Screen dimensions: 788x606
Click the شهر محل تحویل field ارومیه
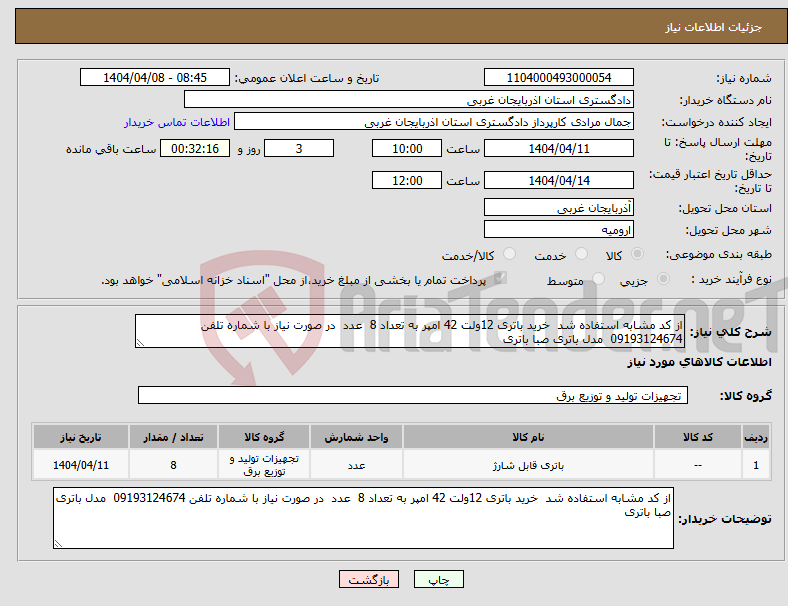point(558,230)
